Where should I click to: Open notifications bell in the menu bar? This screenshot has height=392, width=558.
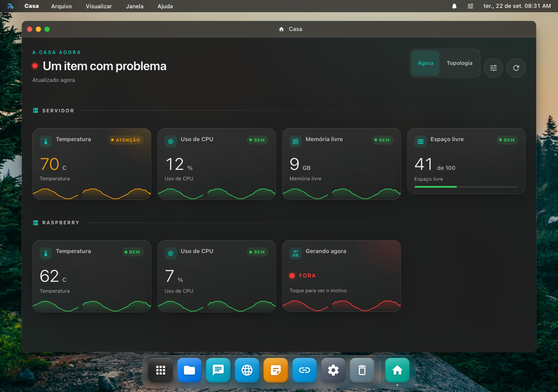pos(454,6)
